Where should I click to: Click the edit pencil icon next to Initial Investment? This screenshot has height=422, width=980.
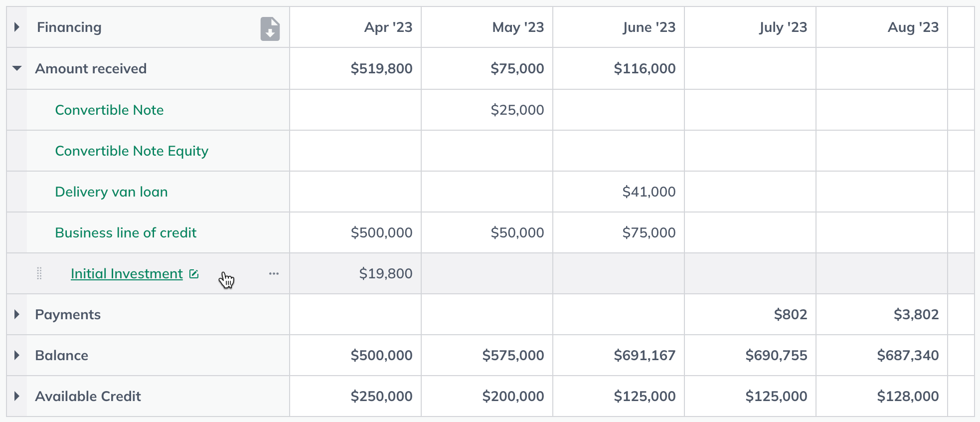click(194, 274)
